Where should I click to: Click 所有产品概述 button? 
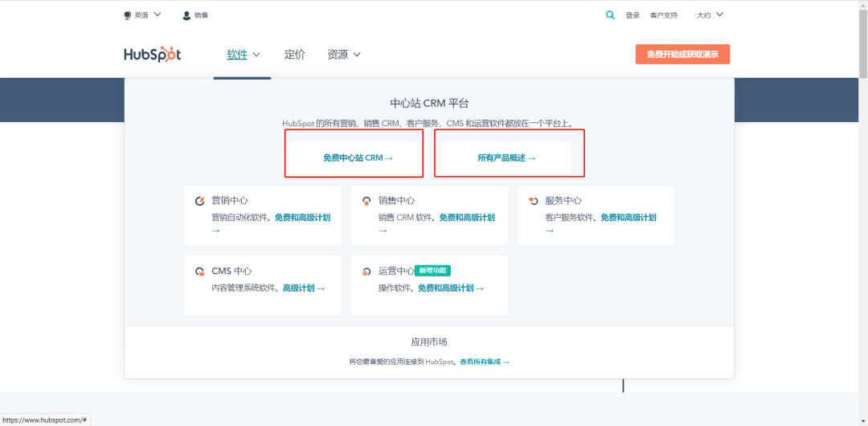[506, 158]
